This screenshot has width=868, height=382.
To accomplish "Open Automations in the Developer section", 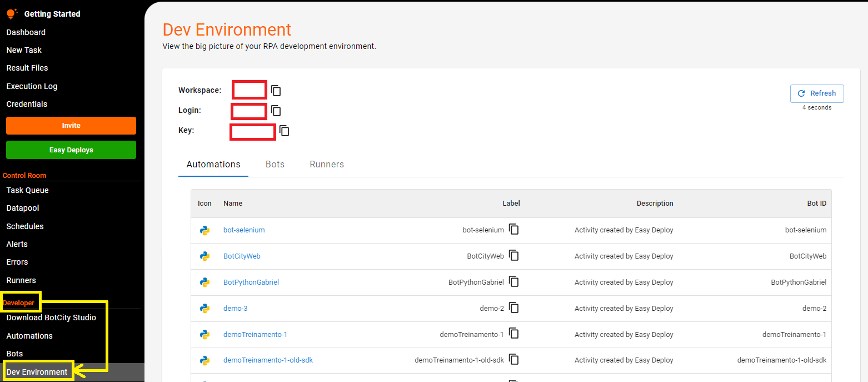I will click(x=29, y=336).
